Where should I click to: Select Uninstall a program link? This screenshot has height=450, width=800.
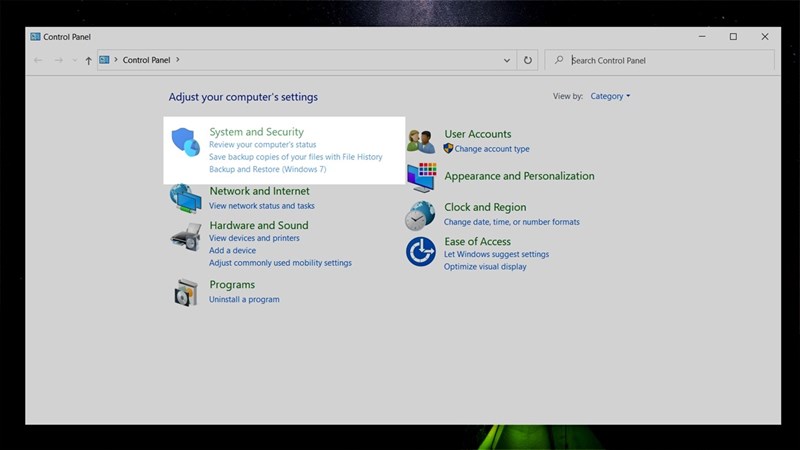[x=244, y=299]
